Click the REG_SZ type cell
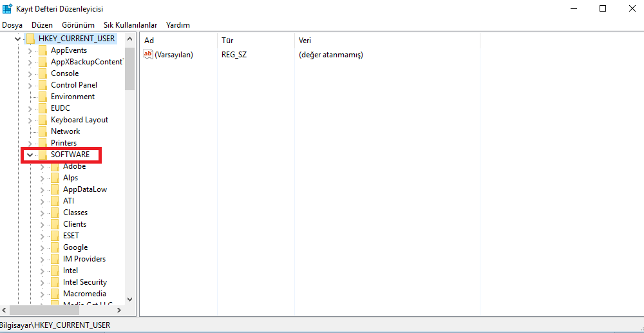Image resolution: width=644 pixels, height=333 pixels. click(234, 54)
